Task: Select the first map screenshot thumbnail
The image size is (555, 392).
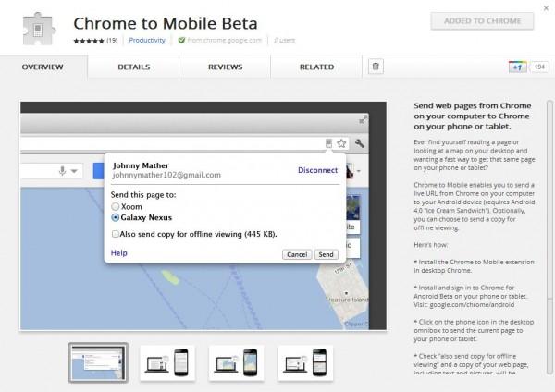Action: click(x=98, y=362)
